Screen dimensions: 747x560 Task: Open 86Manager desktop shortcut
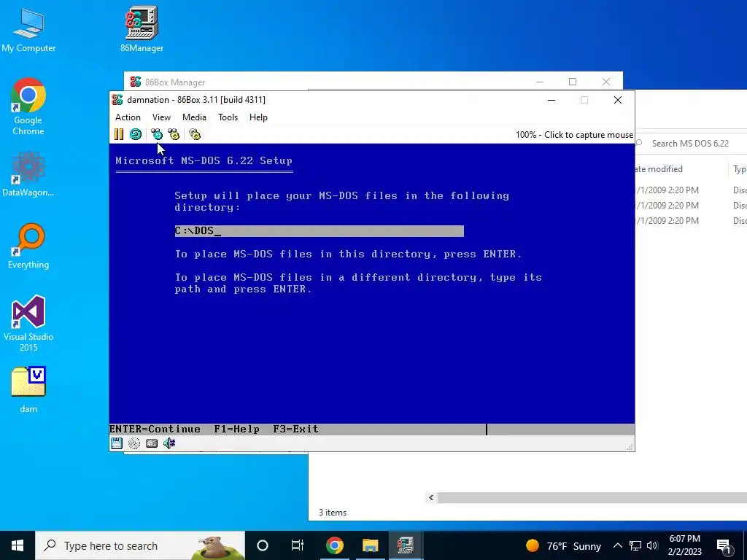coord(142,28)
